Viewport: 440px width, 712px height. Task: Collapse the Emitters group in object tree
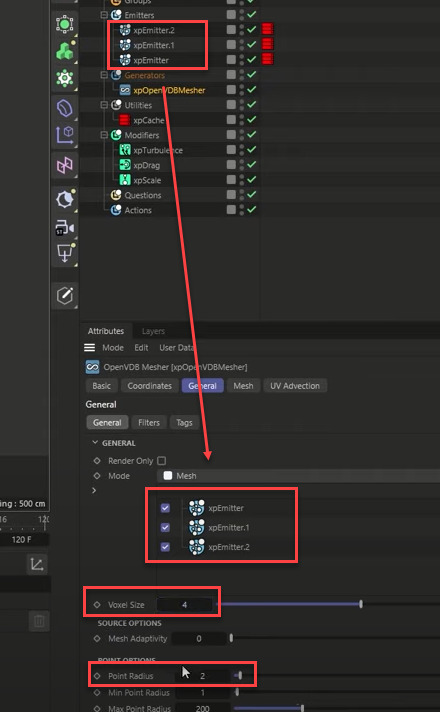click(x=104, y=15)
